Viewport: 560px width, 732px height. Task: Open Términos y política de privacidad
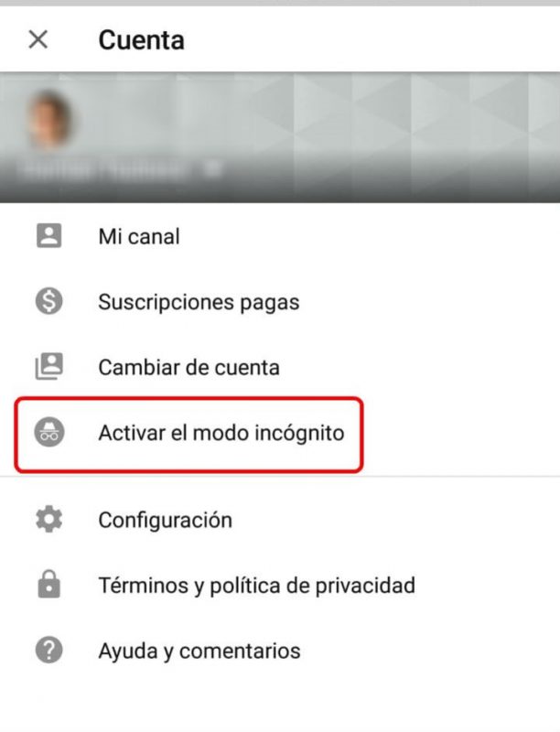click(256, 586)
